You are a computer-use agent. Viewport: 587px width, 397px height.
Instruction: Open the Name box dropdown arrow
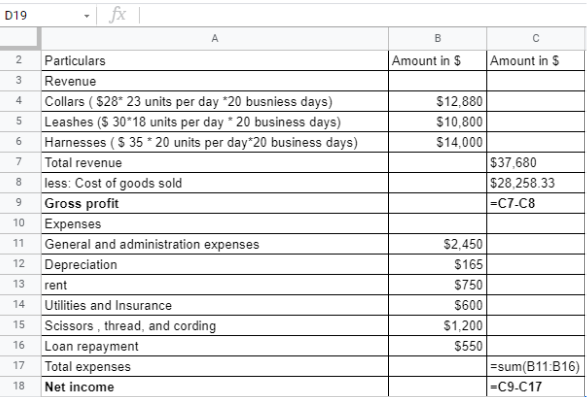point(87,16)
